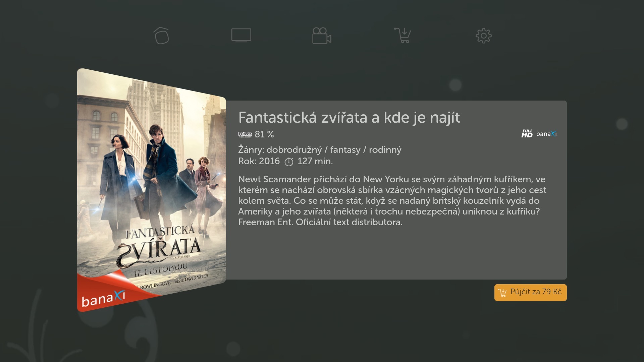This screenshot has width=644, height=362.
Task: Click the stopwatch duration icon
Action: [289, 162]
